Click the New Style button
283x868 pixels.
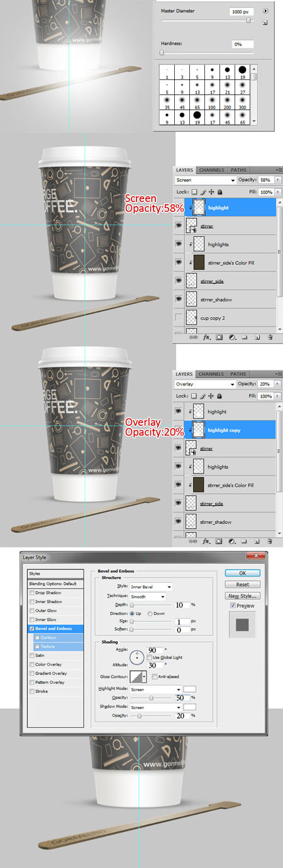[x=243, y=595]
